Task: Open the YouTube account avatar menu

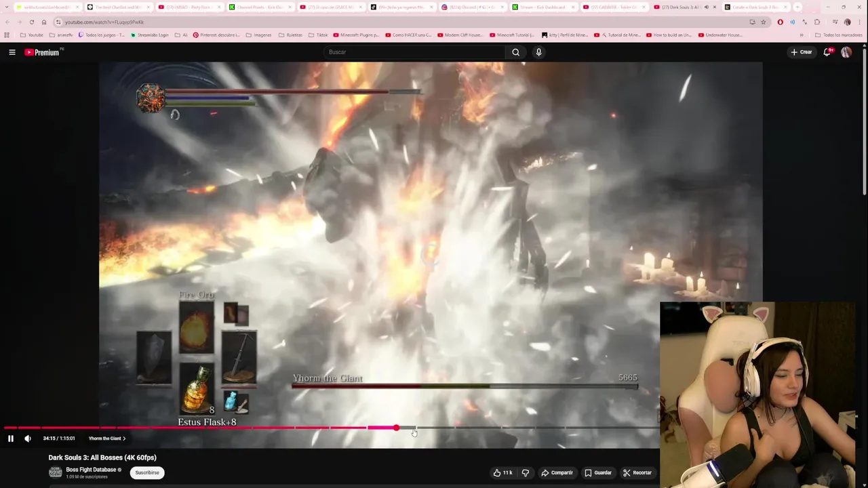Action: [846, 52]
